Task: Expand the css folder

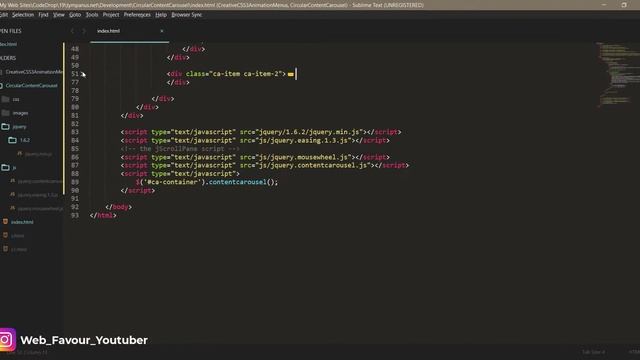Action: point(16,100)
